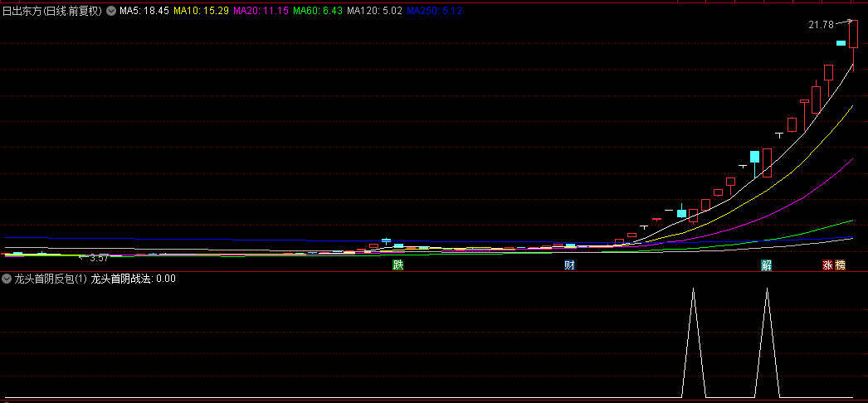This screenshot has height=403, width=868.
Task: Open the dropdown arrow beside 日出东方 title
Action: click(111, 11)
